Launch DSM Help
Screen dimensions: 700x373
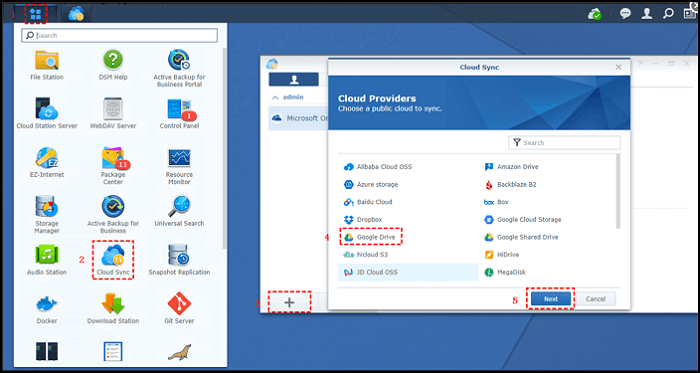113,65
